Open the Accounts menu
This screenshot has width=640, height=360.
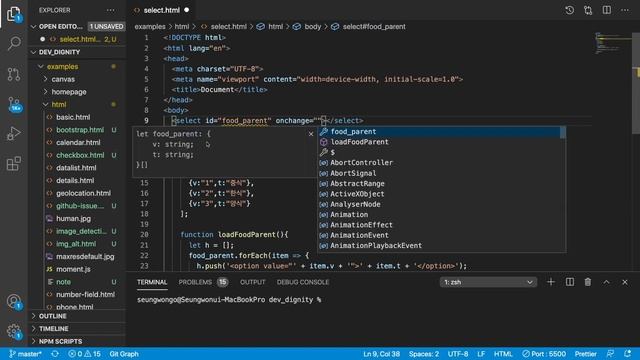point(14,302)
